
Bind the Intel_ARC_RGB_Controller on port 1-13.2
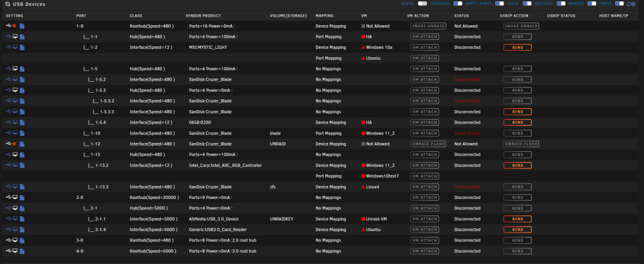tap(518, 165)
